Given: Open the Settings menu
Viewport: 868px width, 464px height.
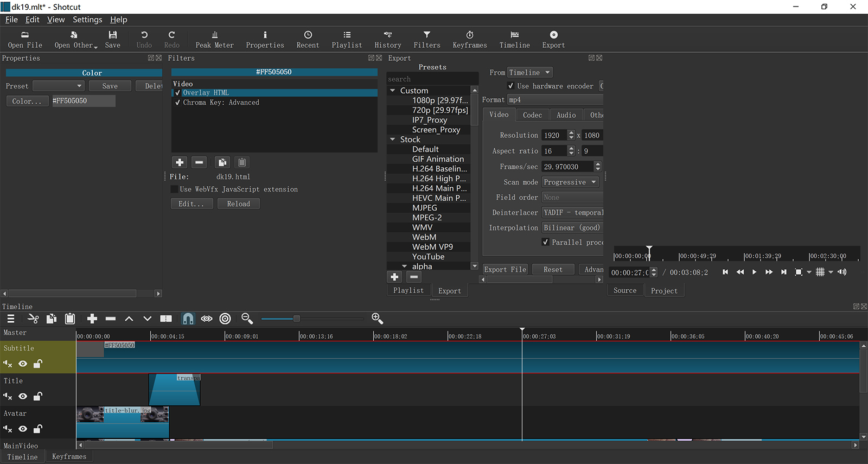Looking at the screenshot, I should (87, 20).
